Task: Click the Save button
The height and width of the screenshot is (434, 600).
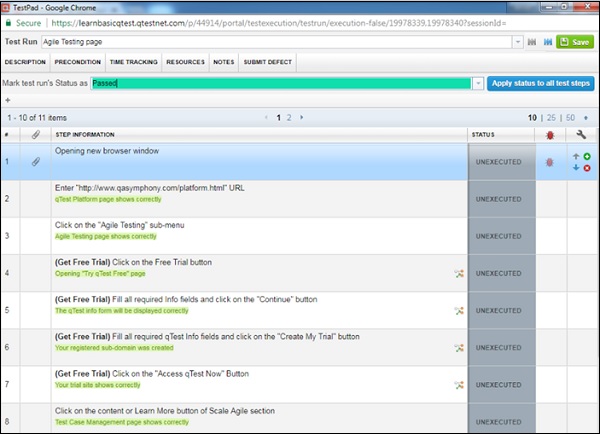Action: click(x=575, y=42)
